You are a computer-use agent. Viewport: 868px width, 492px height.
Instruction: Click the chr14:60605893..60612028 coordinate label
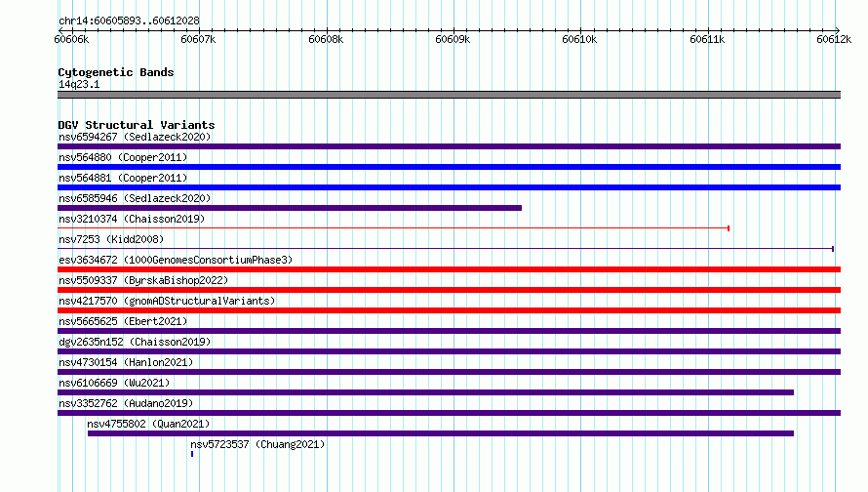[x=129, y=21]
